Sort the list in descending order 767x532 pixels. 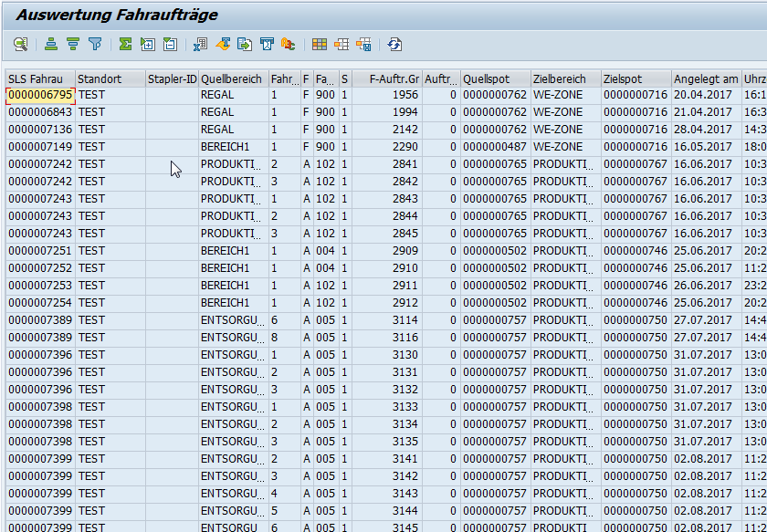(73, 44)
